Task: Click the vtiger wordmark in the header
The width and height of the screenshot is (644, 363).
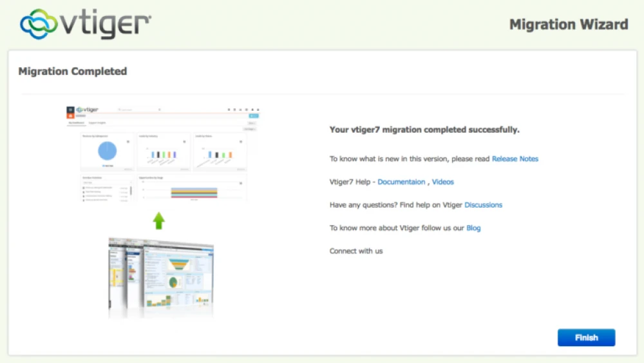Action: coord(106,23)
